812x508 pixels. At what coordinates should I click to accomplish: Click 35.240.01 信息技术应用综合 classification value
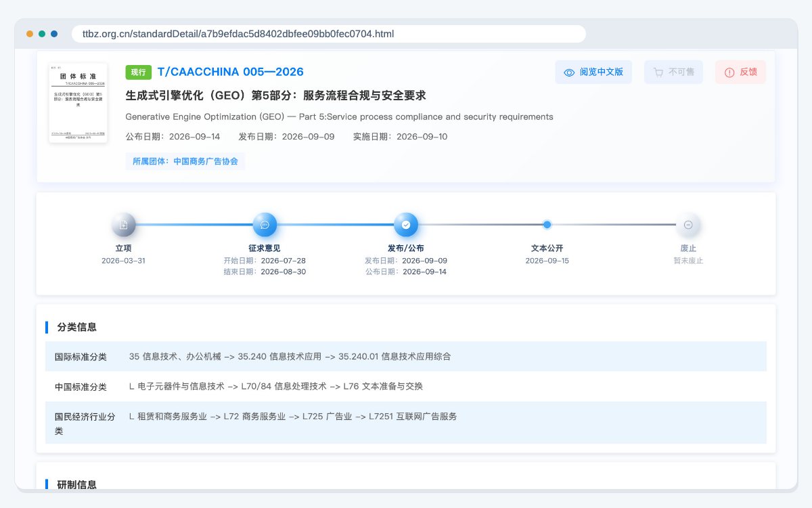click(x=394, y=356)
